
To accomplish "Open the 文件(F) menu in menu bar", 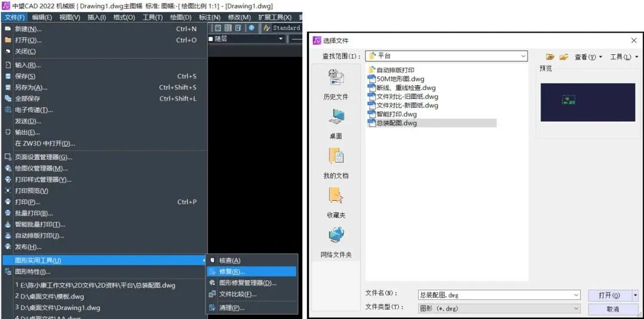I will [x=15, y=17].
